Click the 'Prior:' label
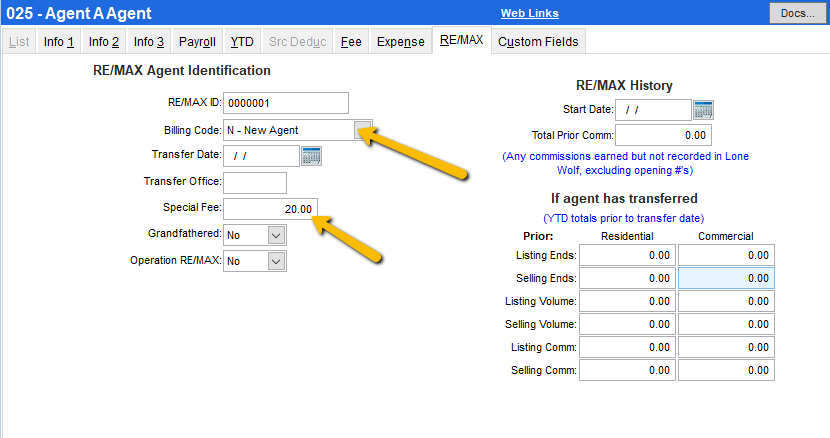The height and width of the screenshot is (438, 830). point(538,236)
